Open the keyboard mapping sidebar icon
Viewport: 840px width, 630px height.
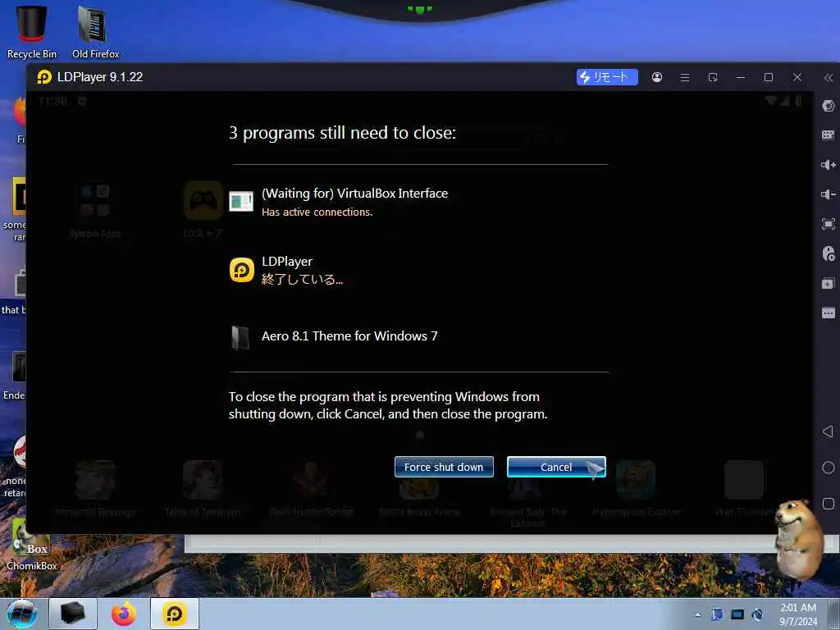[x=829, y=135]
